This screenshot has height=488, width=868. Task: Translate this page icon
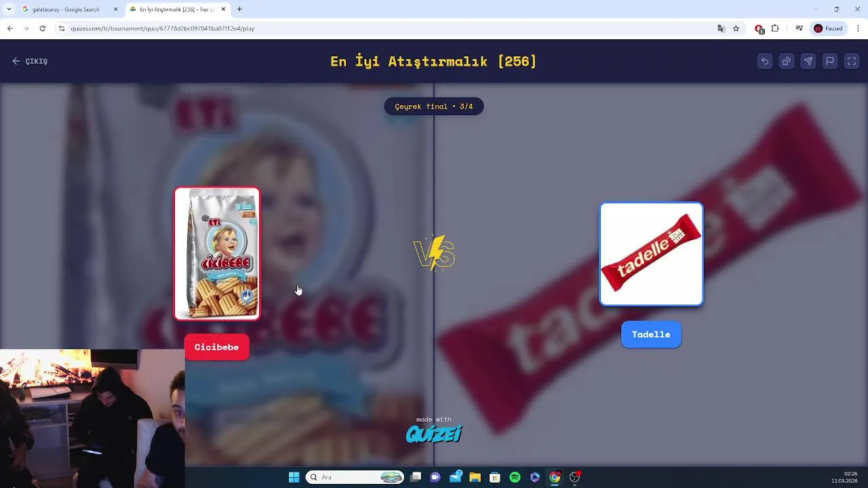click(721, 28)
